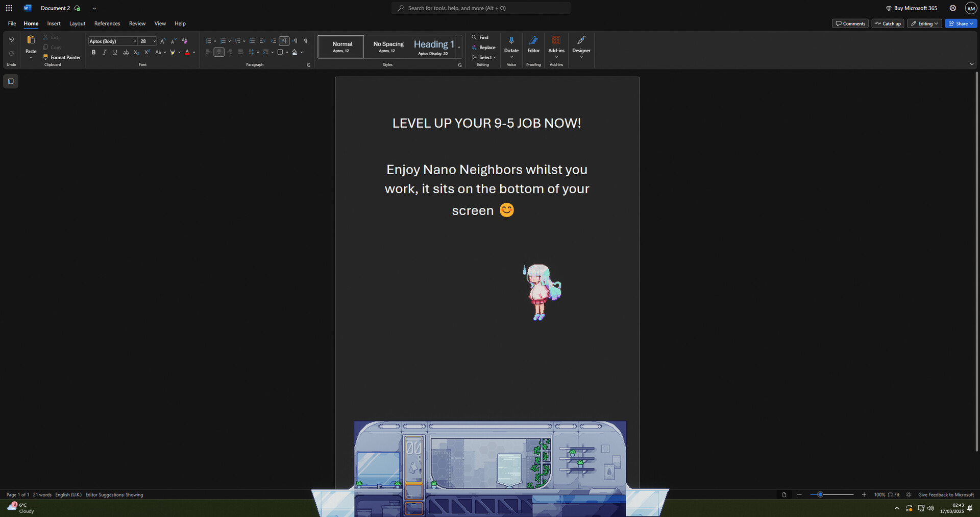The width and height of the screenshot is (980, 517).
Task: Toggle show paragraph marks
Action: coord(306,41)
